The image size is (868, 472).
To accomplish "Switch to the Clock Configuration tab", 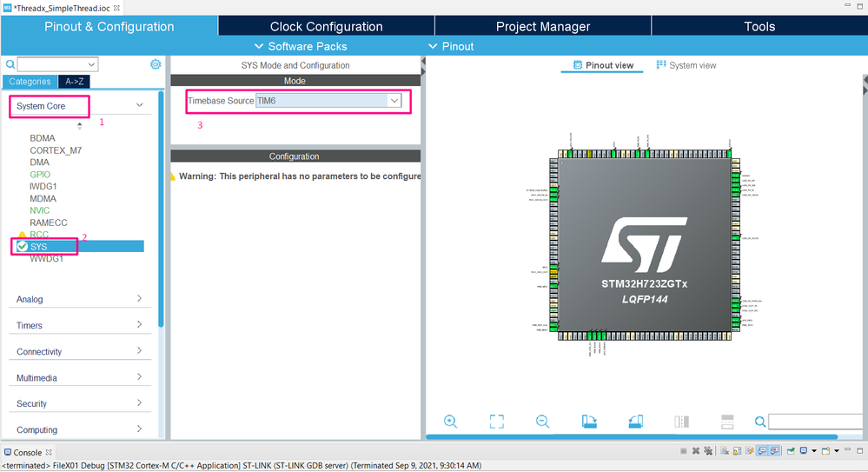I will coord(326,26).
